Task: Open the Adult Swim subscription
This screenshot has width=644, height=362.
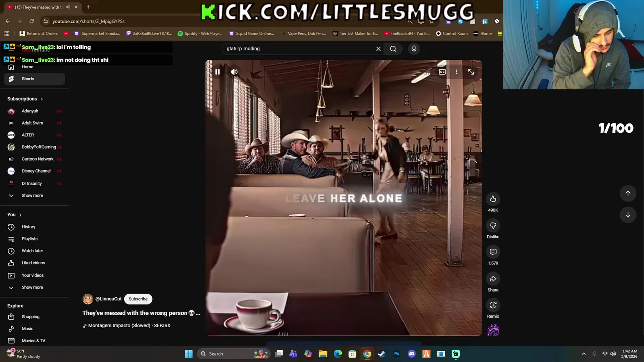Action: click(34, 123)
